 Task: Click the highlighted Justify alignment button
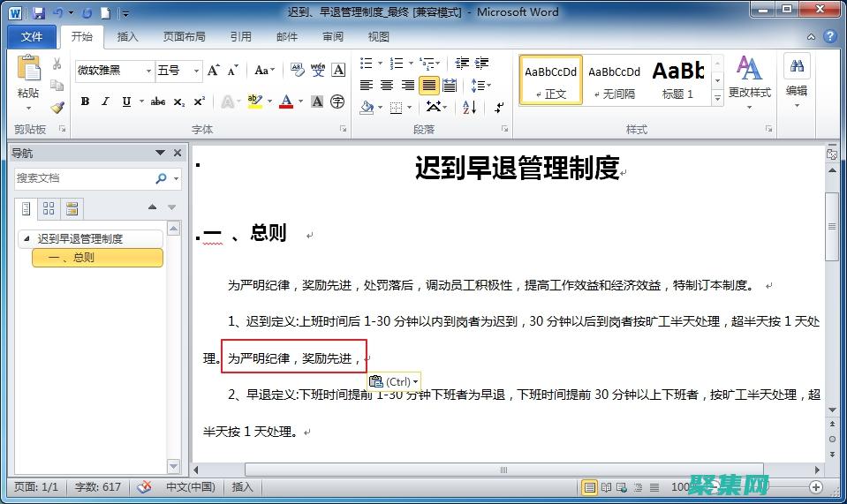(x=429, y=86)
